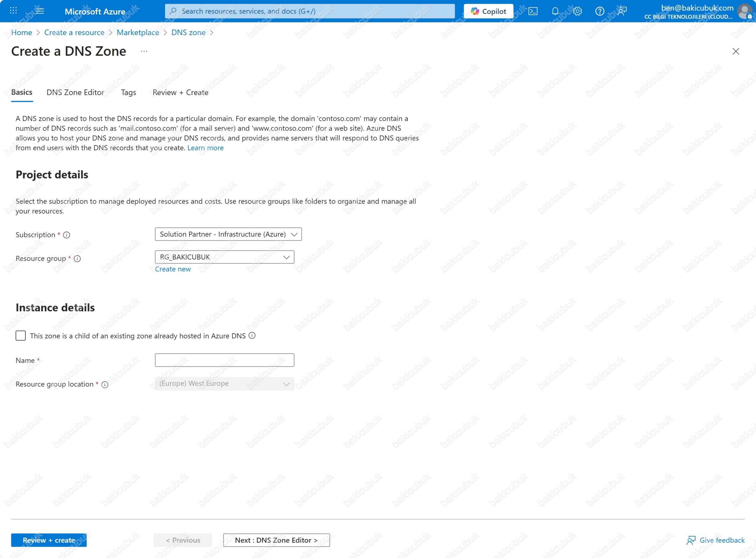Go to Home breadcrumb
Image resolution: width=756 pixels, height=558 pixels.
point(22,32)
